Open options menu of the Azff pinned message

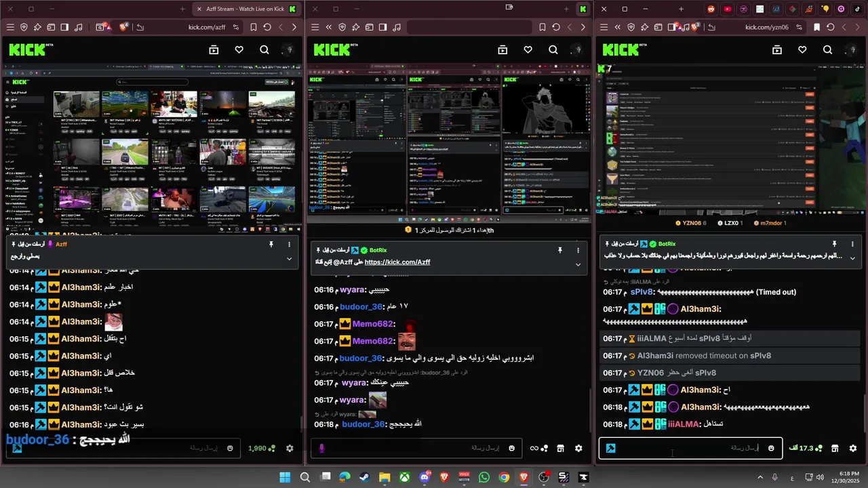290,244
